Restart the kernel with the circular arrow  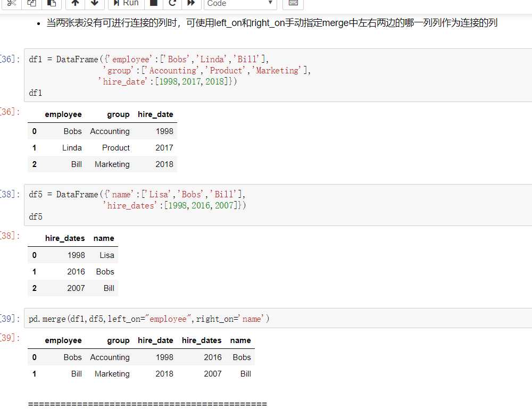172,3
